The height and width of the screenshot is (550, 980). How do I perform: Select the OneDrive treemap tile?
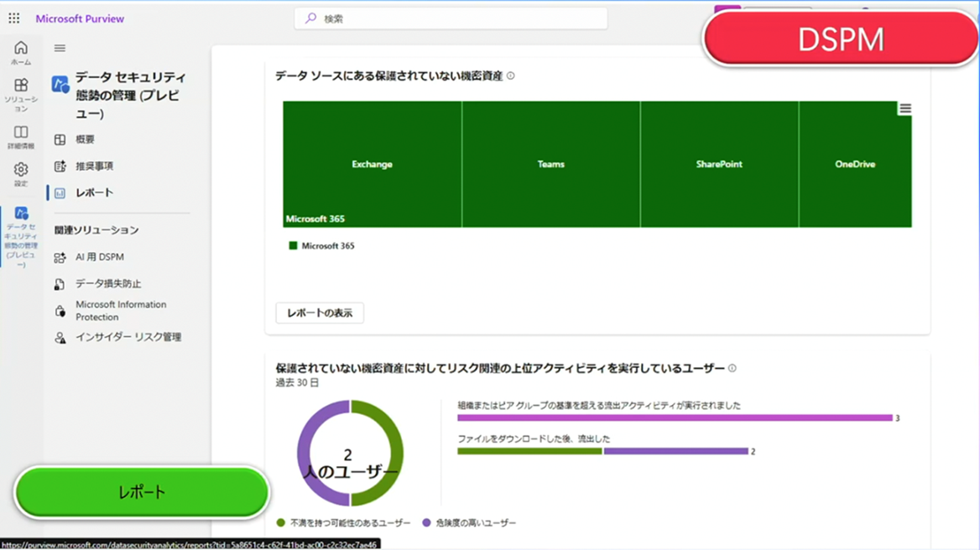(x=855, y=164)
